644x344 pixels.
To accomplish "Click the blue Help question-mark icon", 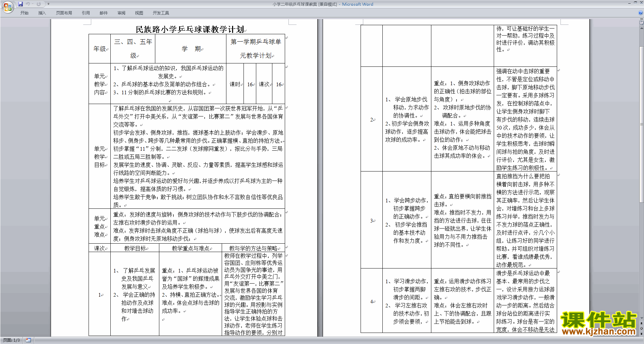I will pos(641,13).
